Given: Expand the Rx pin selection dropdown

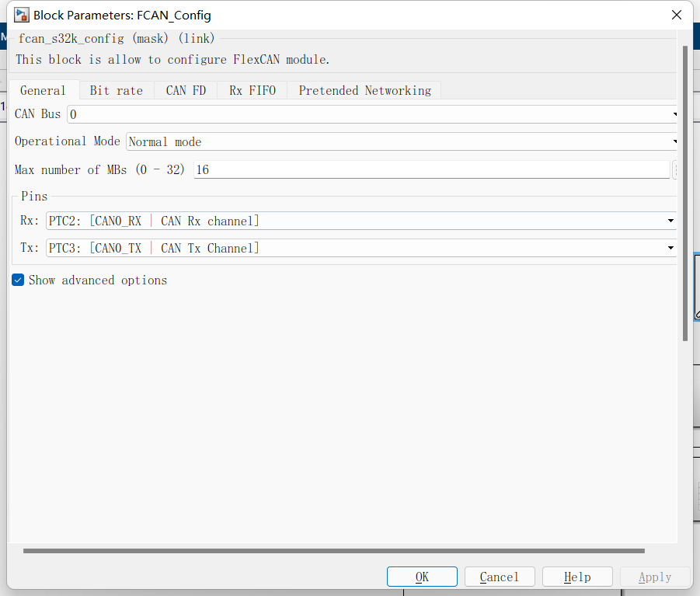Looking at the screenshot, I should coord(670,221).
